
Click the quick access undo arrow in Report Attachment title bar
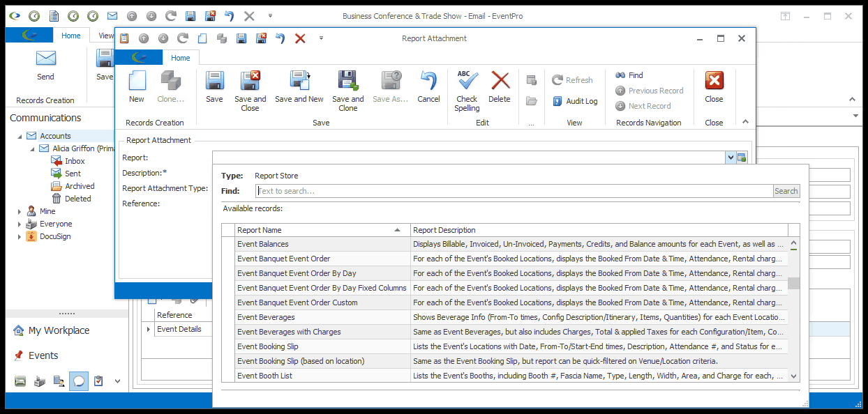click(x=280, y=38)
